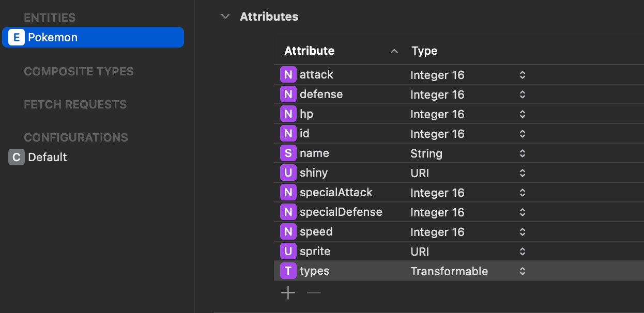Click the URI type value for shiny
644x313 pixels.
point(420,173)
